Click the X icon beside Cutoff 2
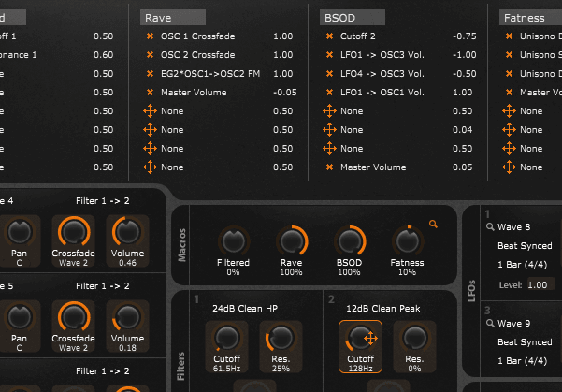 coord(329,36)
